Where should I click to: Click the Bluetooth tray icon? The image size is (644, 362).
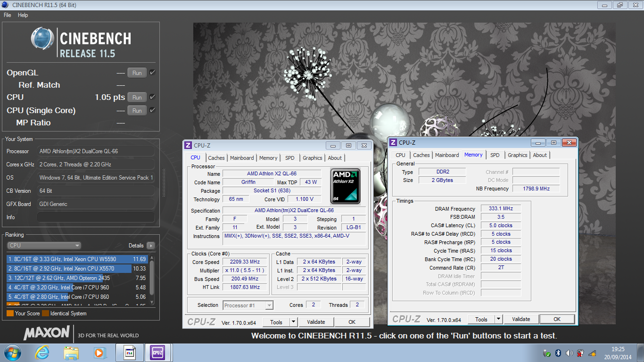click(x=558, y=353)
